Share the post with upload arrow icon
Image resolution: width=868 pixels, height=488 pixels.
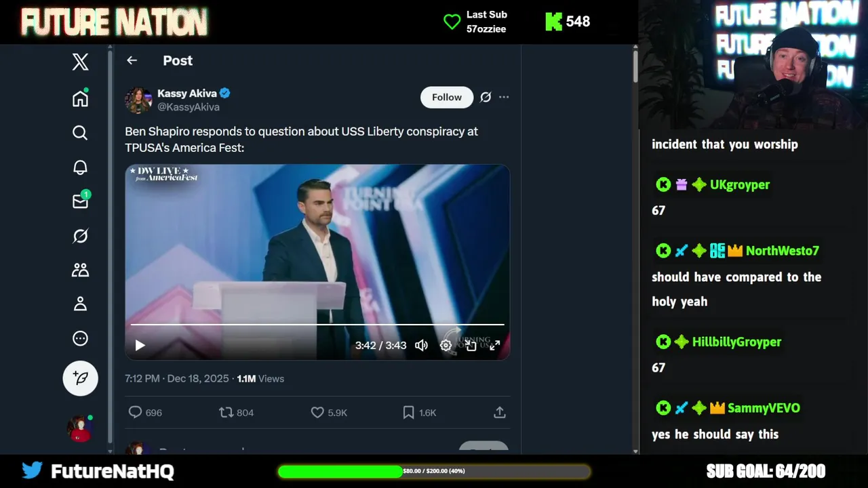pos(500,412)
